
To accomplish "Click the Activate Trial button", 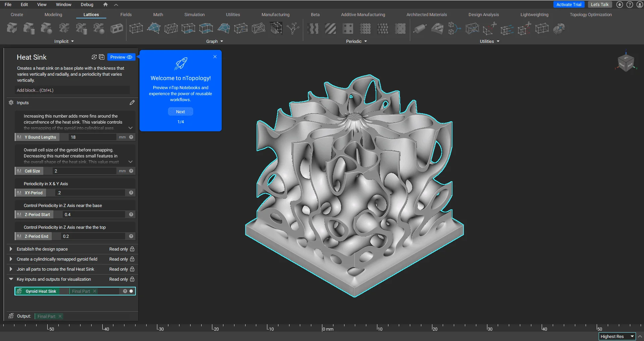I will click(x=569, y=4).
